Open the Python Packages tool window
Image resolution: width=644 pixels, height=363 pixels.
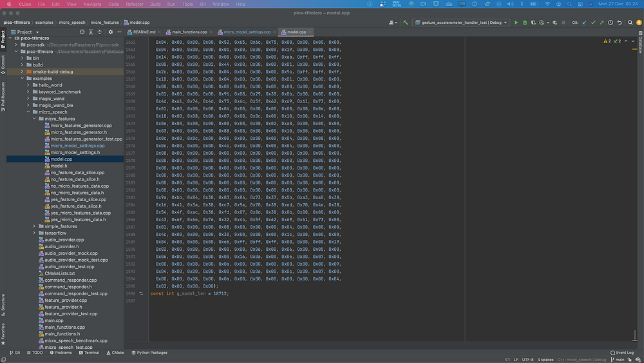click(x=149, y=353)
